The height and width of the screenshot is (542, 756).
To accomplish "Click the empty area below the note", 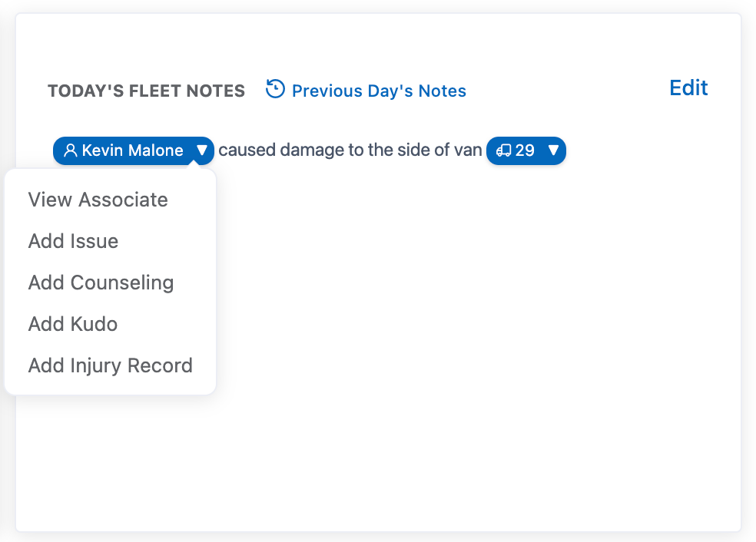I will point(461,345).
